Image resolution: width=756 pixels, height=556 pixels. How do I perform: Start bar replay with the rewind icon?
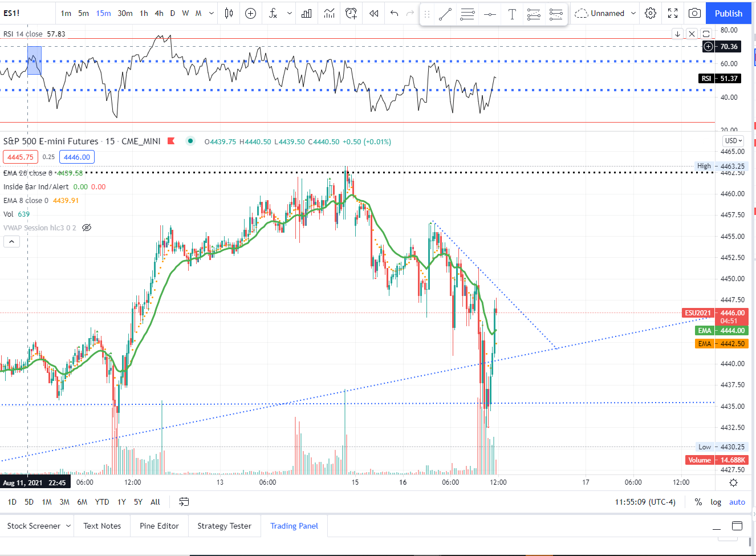[374, 13]
